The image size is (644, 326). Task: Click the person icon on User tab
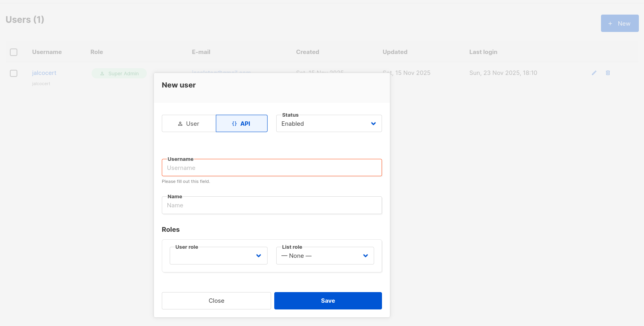coord(180,124)
